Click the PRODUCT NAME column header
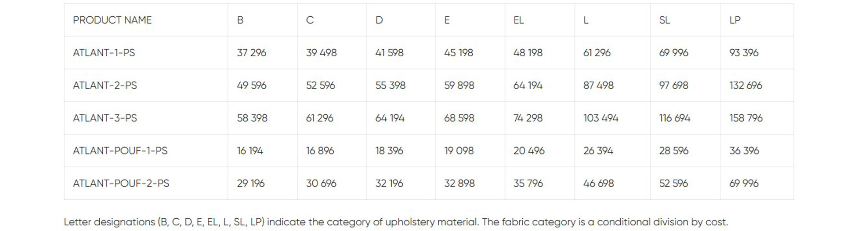 coord(112,20)
